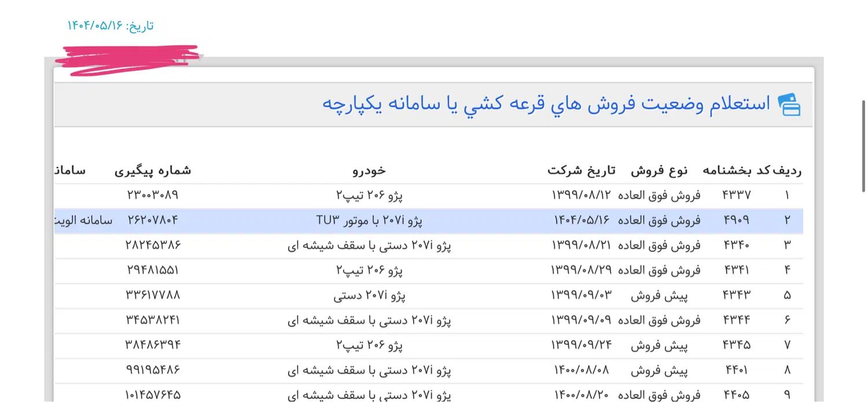This screenshot has height=402, width=868.
Task: Click tracking number ۲۹۴۸۱۵۵۱
Action: tap(153, 270)
